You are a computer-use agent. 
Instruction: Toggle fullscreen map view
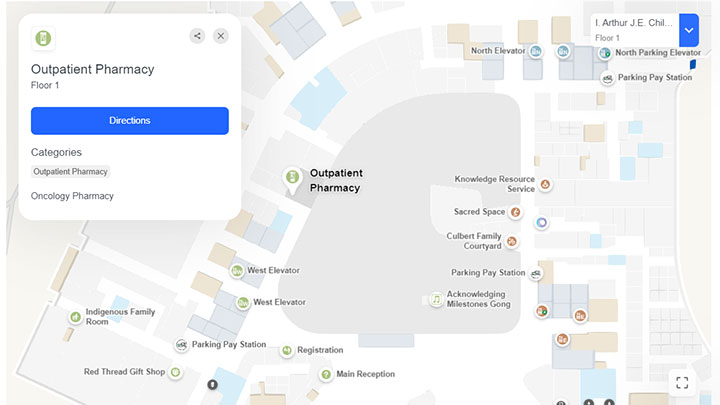point(682,382)
